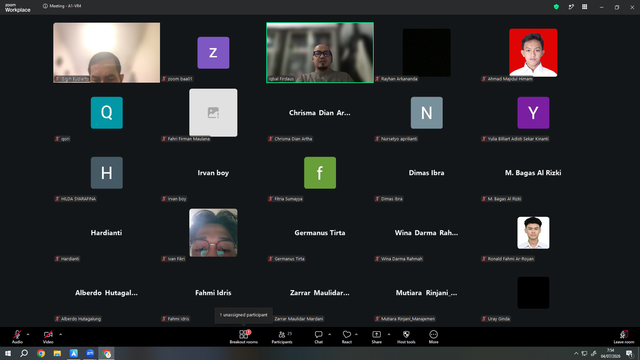The image size is (640, 360).
Task: Click the 1 unassigned participant tooltip
Action: [x=244, y=315]
